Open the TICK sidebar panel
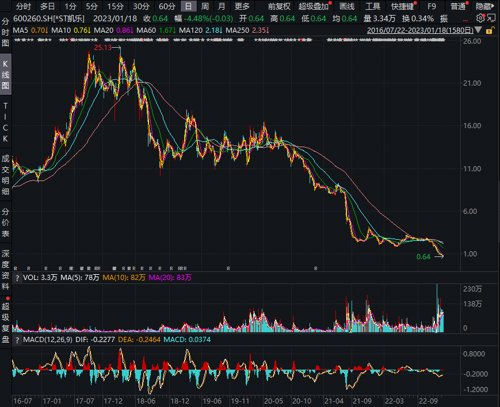This screenshot has width=500, height=407. pyautogui.click(x=5, y=122)
